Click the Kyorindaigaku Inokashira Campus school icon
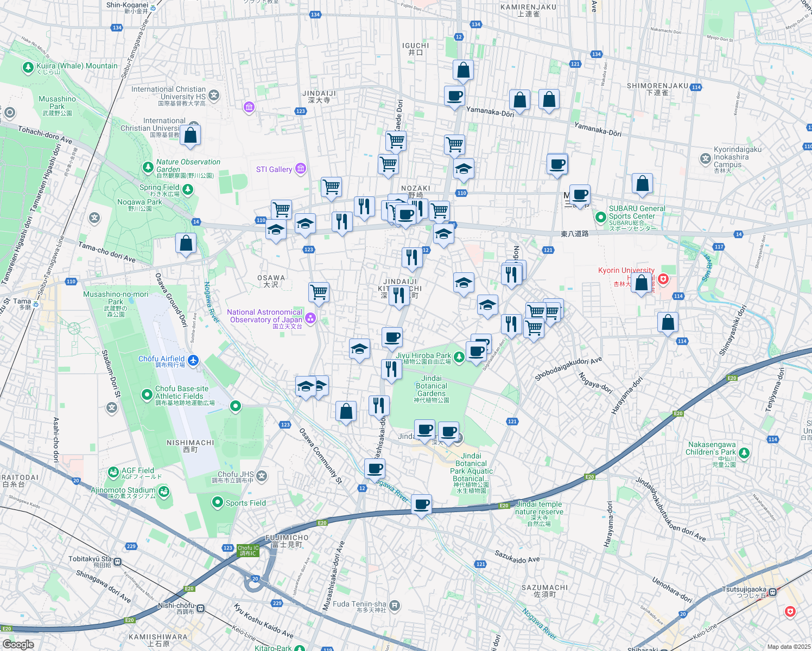Image resolution: width=812 pixels, height=651 pixels. point(705,158)
